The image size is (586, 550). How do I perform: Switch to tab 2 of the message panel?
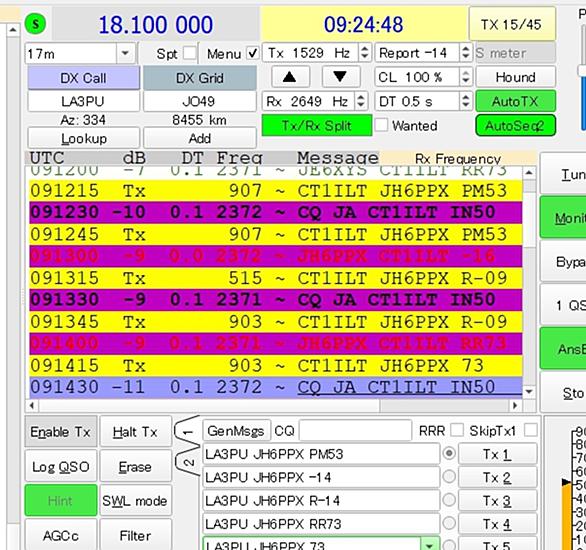coord(188,462)
